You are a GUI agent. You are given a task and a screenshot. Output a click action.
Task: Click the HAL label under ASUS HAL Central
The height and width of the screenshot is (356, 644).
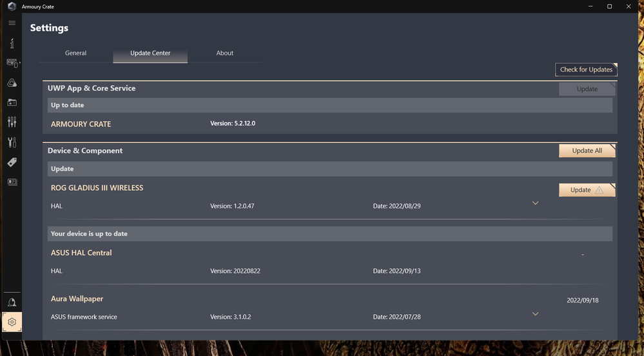point(57,271)
